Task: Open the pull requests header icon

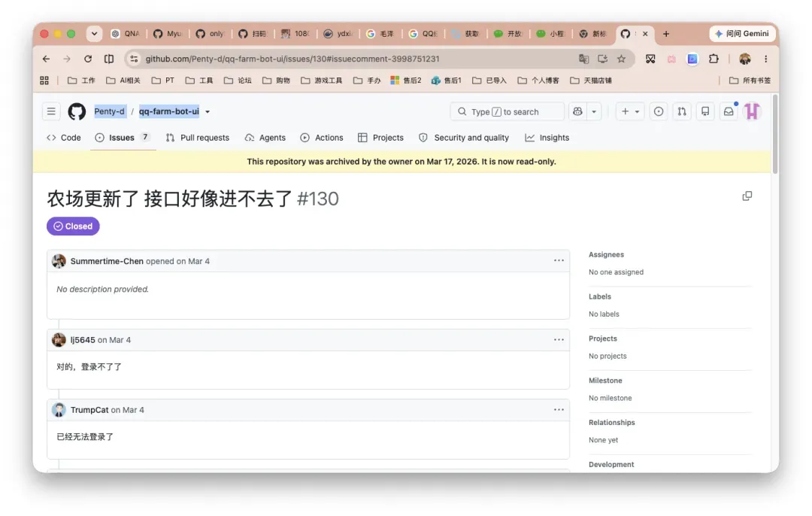Action: coord(681,111)
